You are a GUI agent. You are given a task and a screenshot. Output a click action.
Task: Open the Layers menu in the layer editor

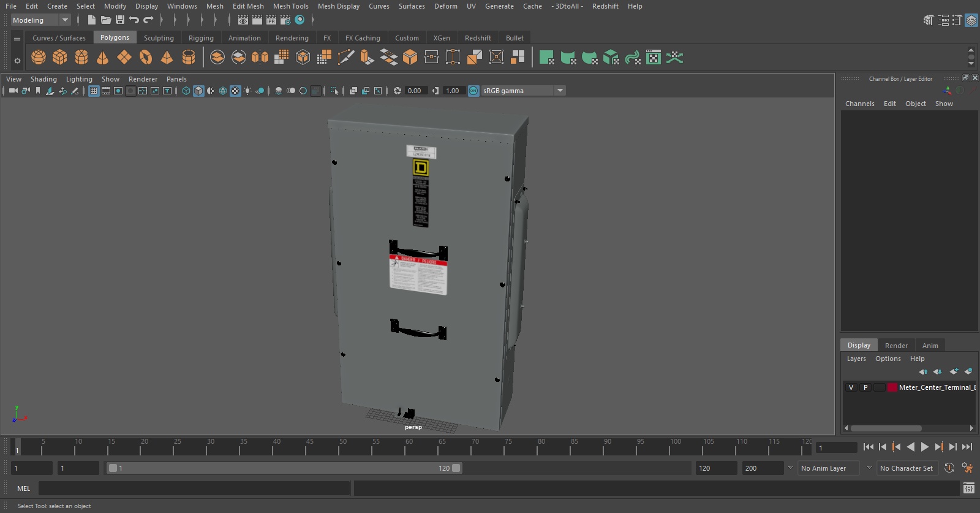point(856,359)
